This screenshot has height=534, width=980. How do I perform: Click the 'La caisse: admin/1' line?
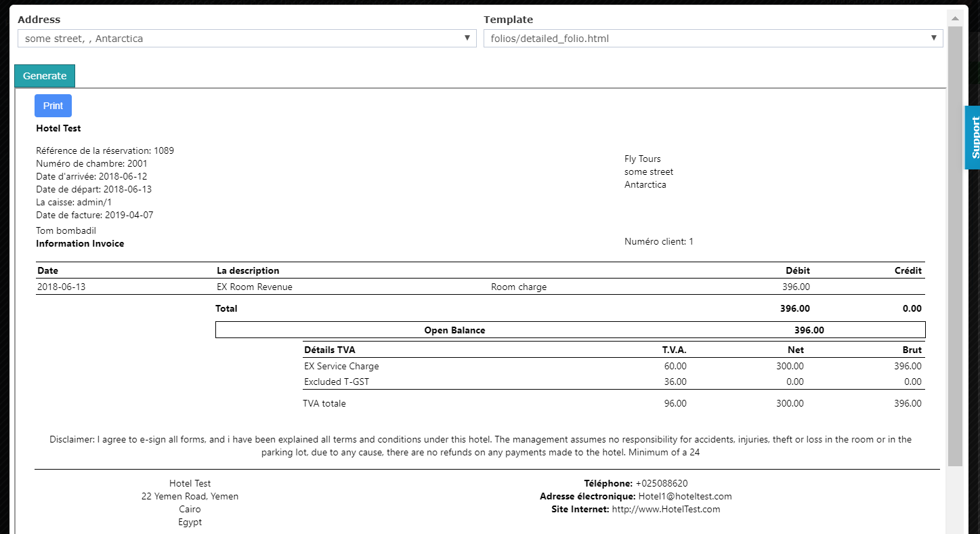(74, 202)
